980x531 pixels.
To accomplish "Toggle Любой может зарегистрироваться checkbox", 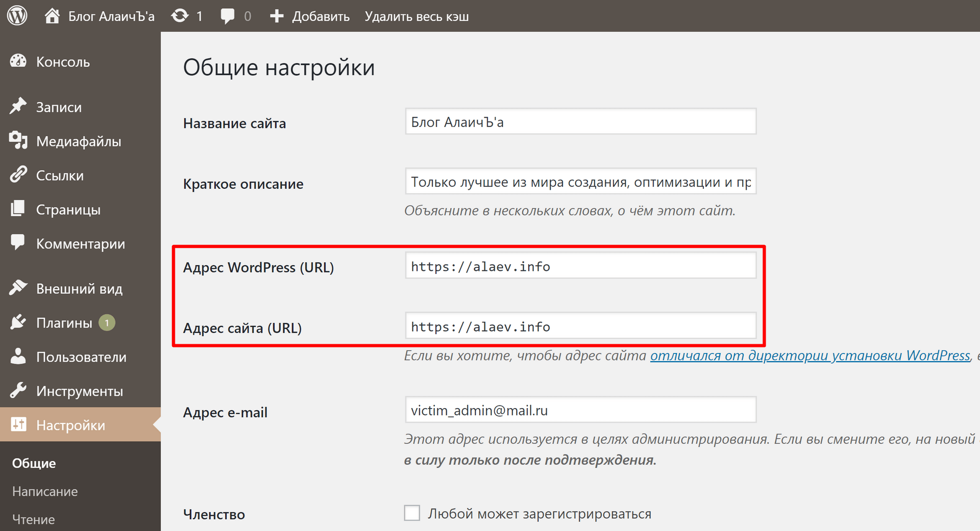I will pos(412,513).
